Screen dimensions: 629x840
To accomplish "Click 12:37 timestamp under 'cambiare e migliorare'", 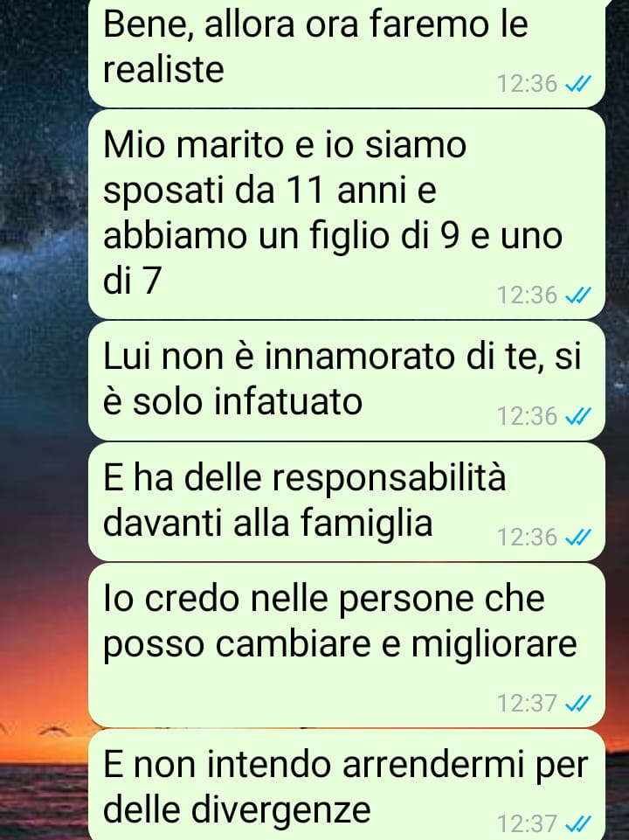I will point(528,704).
